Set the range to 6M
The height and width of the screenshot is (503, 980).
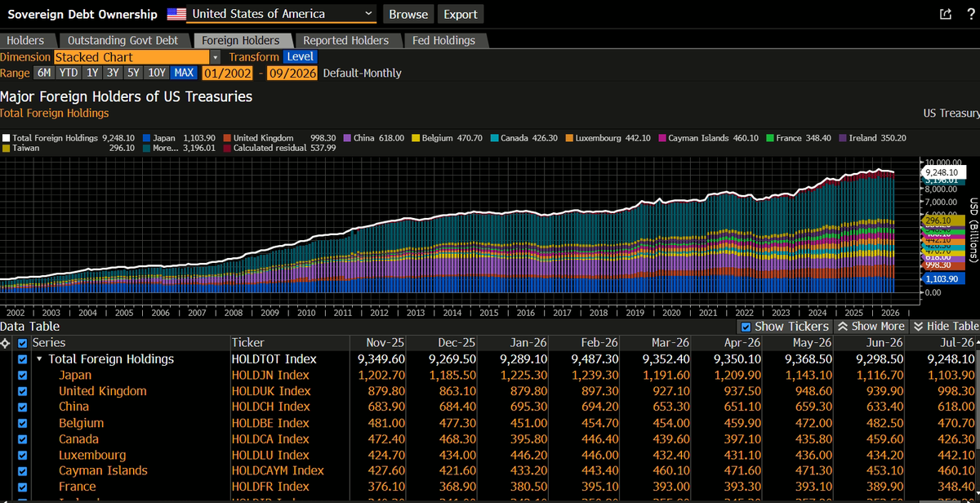point(44,73)
